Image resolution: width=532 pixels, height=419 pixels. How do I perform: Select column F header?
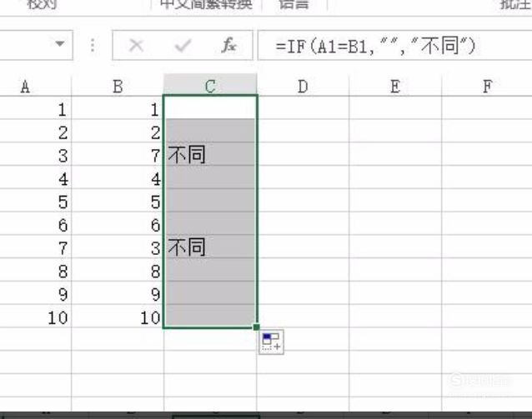(x=487, y=86)
